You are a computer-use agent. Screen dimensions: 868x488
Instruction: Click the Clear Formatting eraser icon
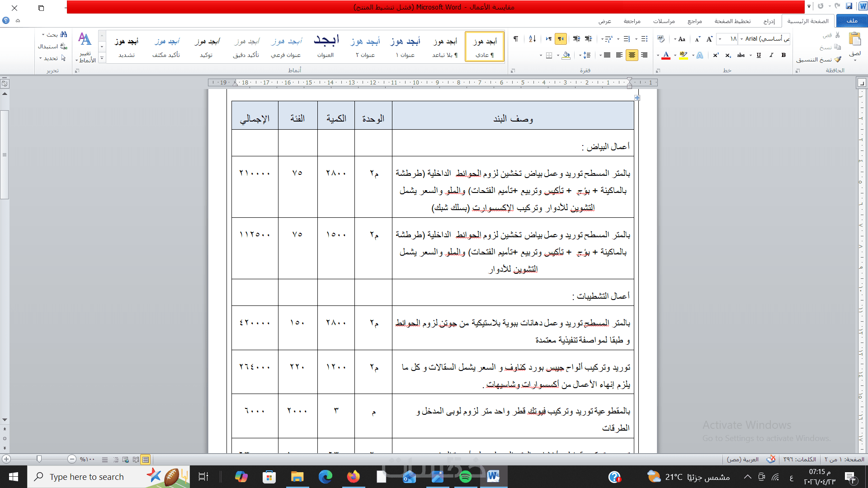[661, 39]
